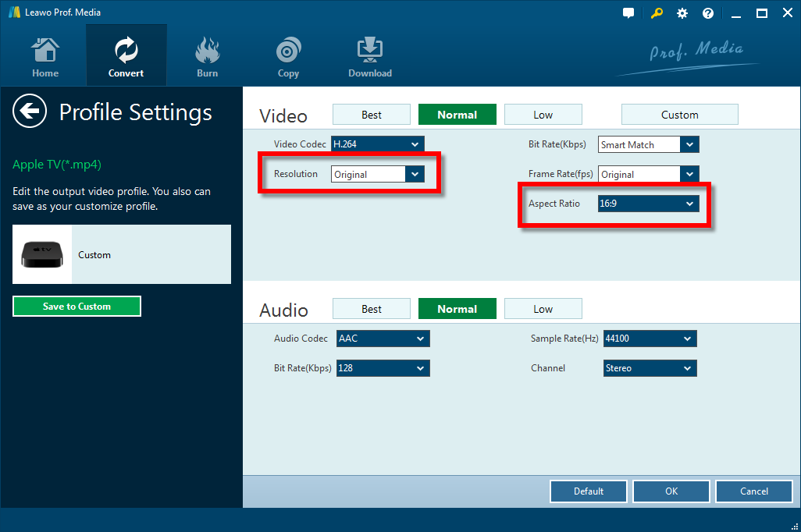Viewport: 801px width, 532px height.
Task: Close the Leawo Prof. Media window
Action: tap(788, 12)
